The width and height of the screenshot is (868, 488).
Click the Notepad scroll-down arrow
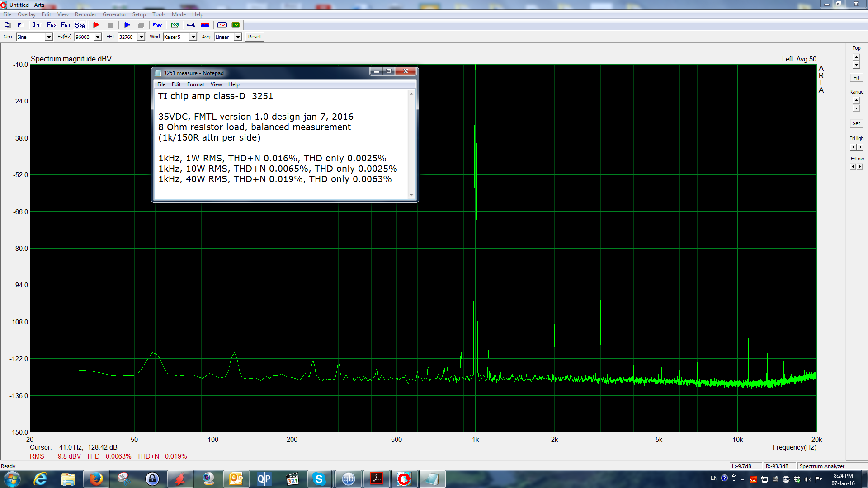point(411,195)
